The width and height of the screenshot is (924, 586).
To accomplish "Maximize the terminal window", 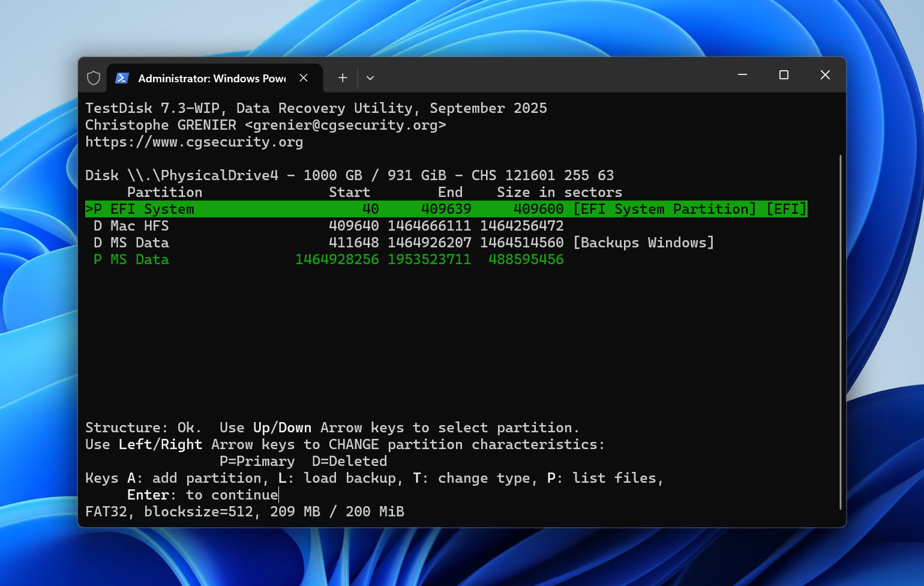I will (x=784, y=75).
